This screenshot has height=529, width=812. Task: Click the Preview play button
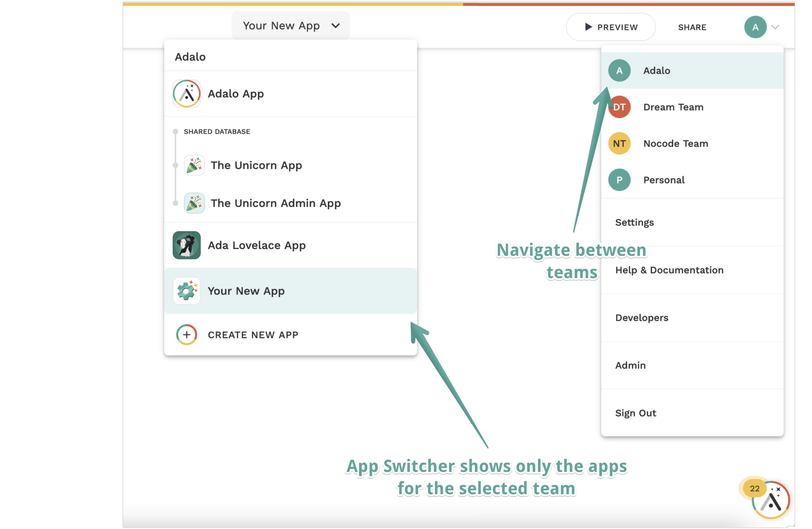[610, 27]
